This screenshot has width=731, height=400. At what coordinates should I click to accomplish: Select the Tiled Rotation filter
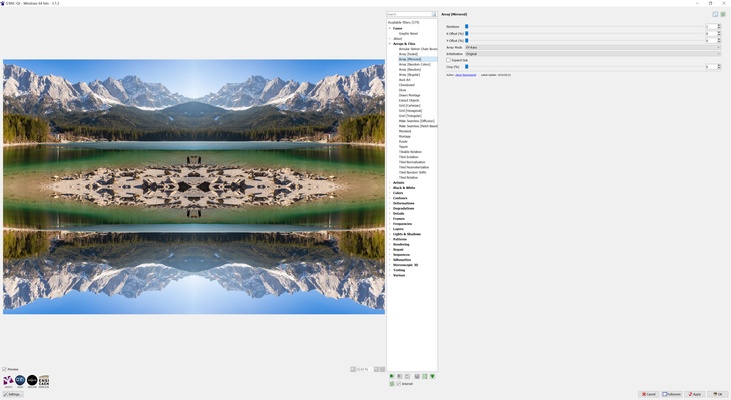pos(409,177)
